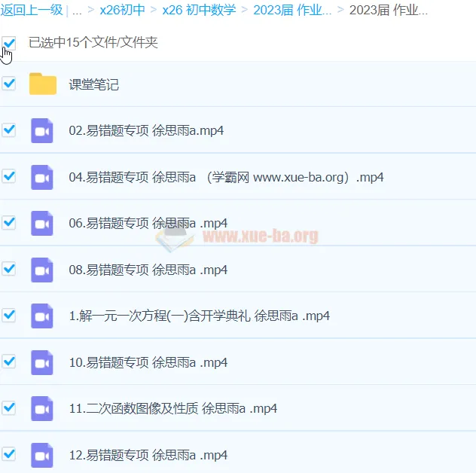Open the 2023届 作业... parent breadcrumb link
476x473 pixels.
click(292, 11)
